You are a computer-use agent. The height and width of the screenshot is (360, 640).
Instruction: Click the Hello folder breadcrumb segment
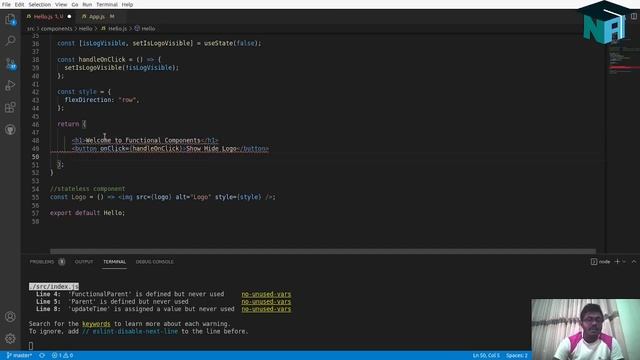[x=85, y=29]
